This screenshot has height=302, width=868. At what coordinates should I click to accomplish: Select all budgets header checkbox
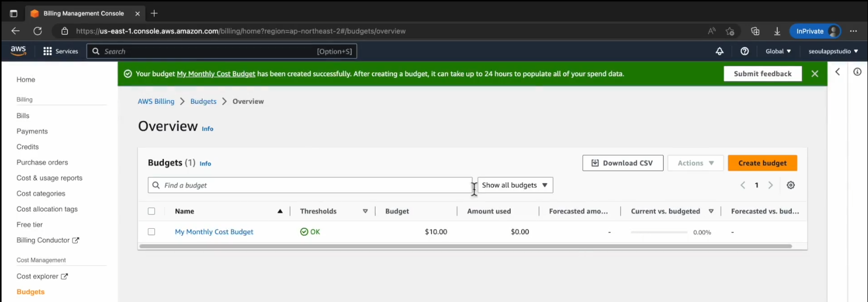click(151, 211)
